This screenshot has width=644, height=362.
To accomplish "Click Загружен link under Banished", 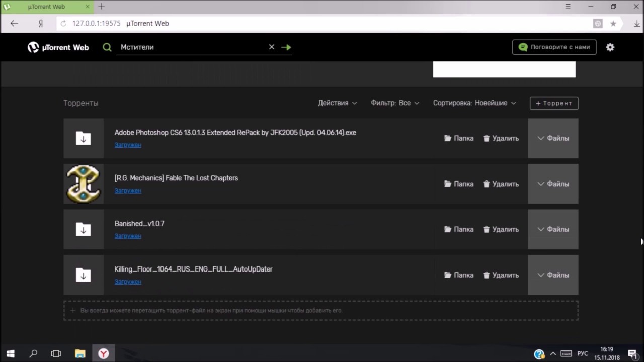I will (128, 236).
